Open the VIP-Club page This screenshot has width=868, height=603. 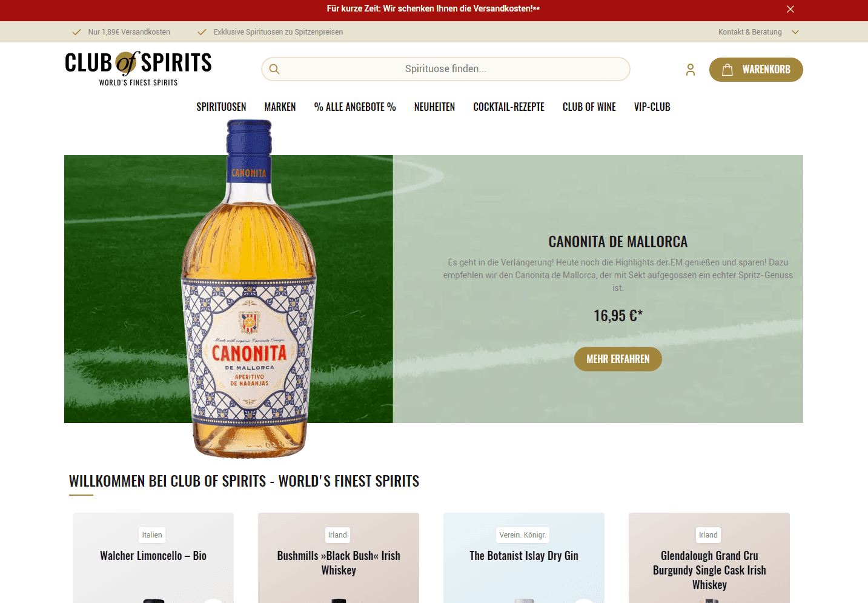click(652, 107)
